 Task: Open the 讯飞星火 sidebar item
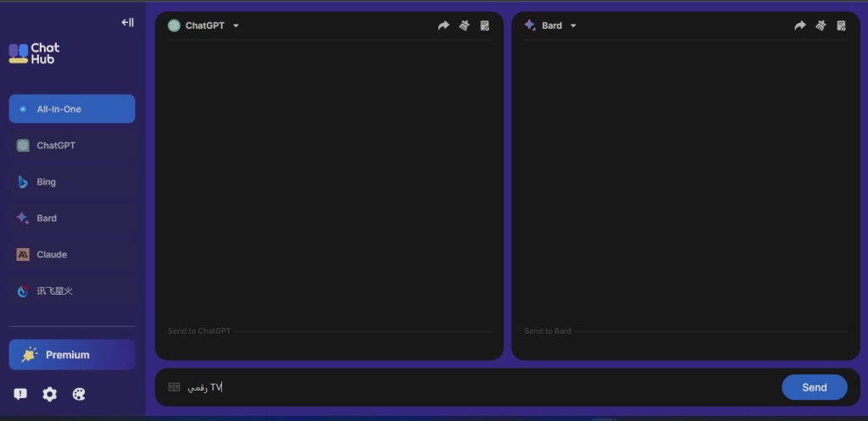tap(72, 291)
